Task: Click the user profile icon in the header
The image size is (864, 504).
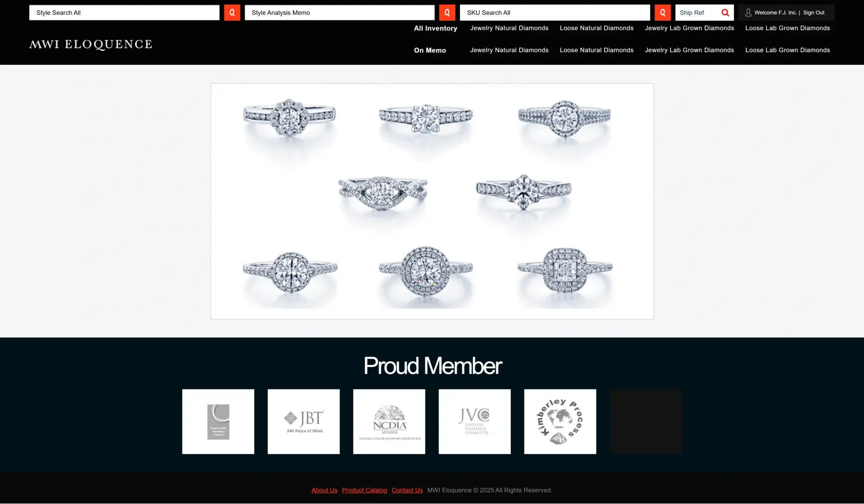Action: [747, 12]
